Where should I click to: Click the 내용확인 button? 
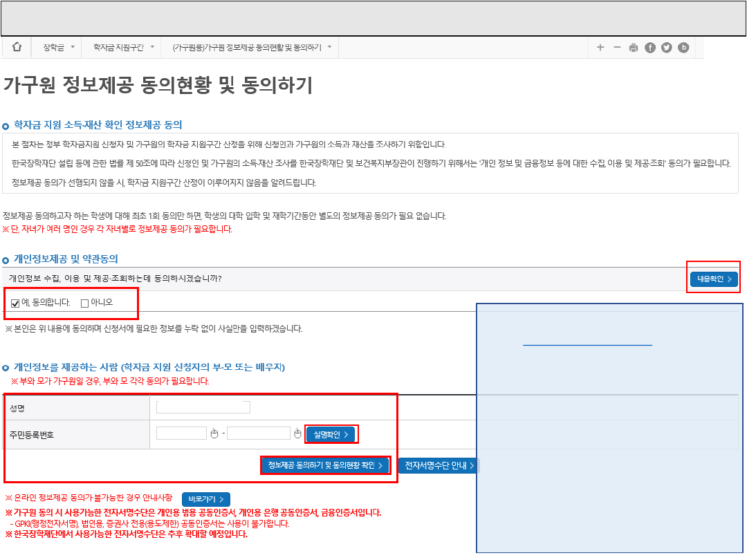pyautogui.click(x=714, y=279)
